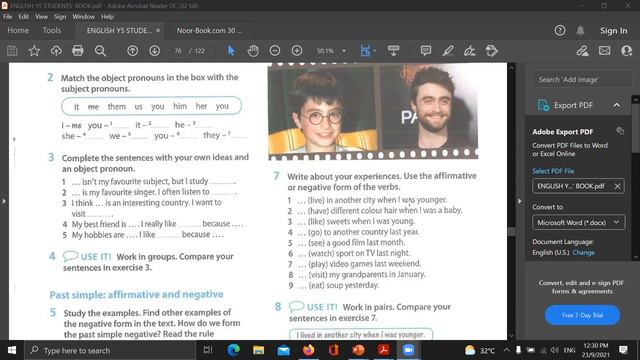
Task: Expand the left navigation pane arrow
Action: [4, 201]
